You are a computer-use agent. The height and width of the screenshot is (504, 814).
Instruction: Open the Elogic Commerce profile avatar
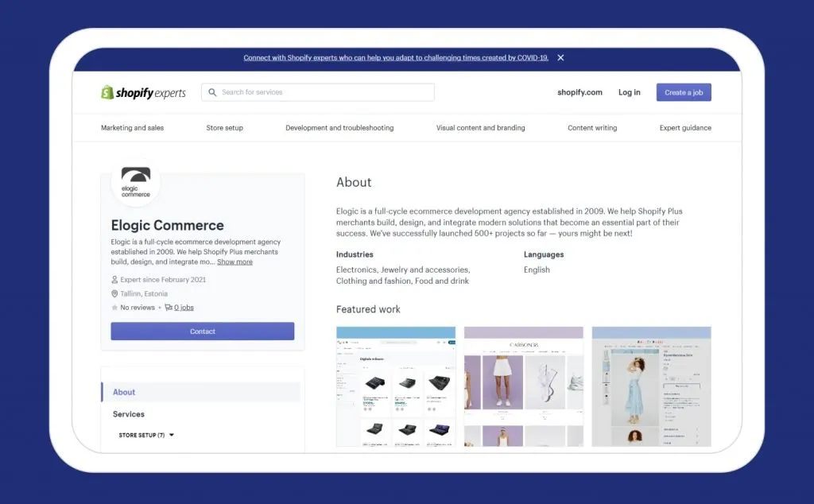135,180
